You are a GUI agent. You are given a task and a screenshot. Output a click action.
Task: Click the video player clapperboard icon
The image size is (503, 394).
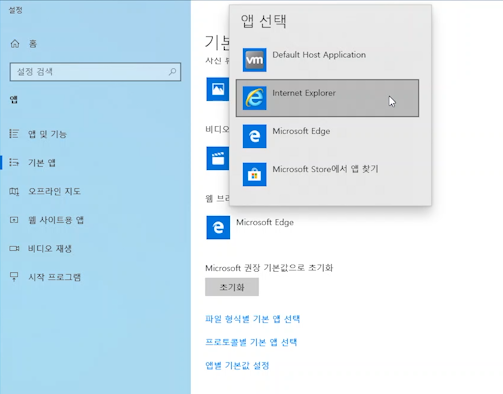click(218, 158)
